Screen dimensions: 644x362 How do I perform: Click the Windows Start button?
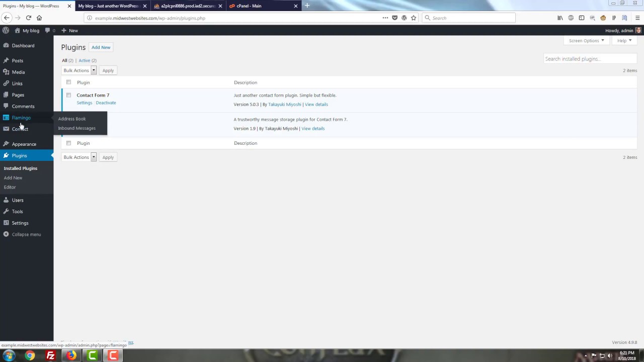pyautogui.click(x=9, y=356)
